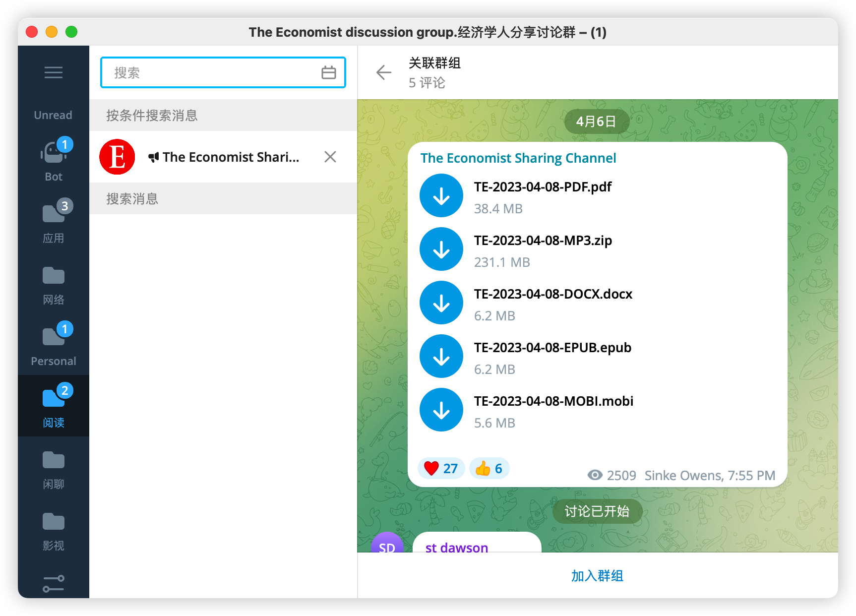The image size is (856, 616).
Task: Click the 38.4 MB size label
Action: click(x=498, y=208)
